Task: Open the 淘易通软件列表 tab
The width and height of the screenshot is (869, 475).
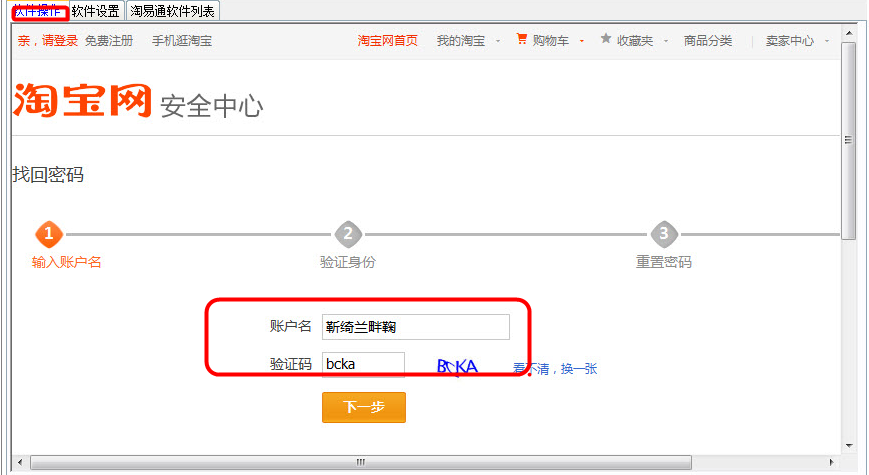Action: tap(172, 11)
